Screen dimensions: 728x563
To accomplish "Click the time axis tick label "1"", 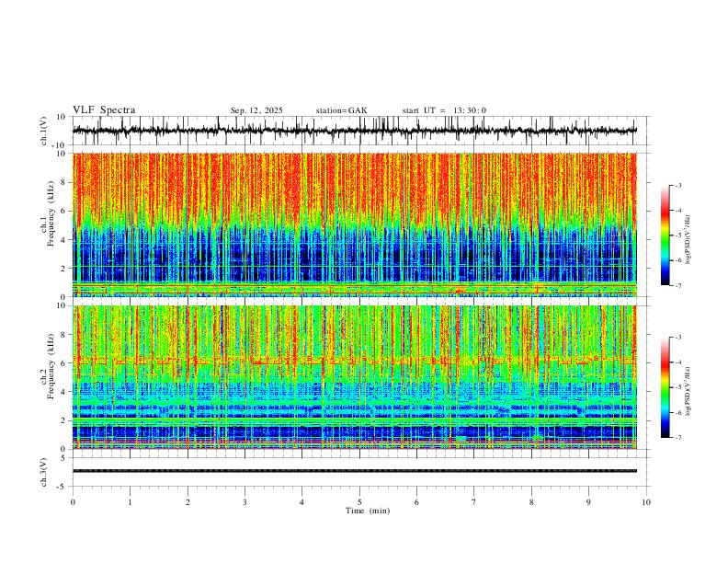I will pyautogui.click(x=130, y=502).
